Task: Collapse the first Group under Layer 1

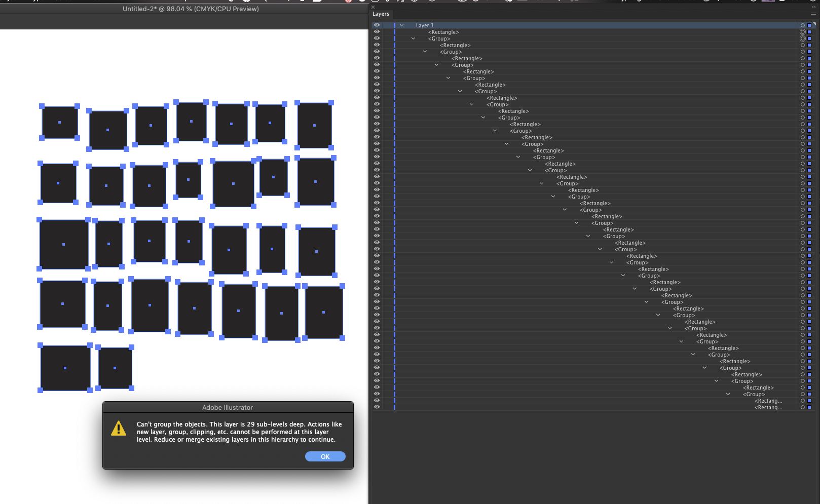Action: pos(413,38)
